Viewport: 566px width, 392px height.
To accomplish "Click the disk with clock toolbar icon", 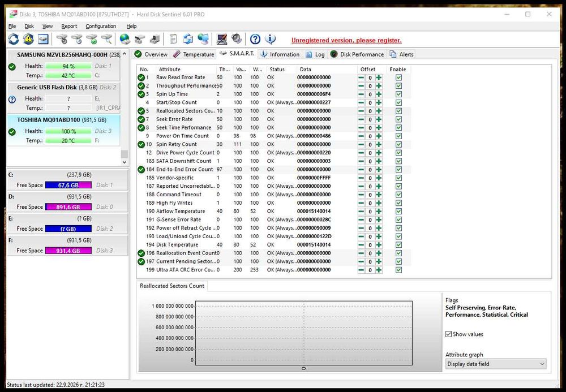I will (77, 39).
